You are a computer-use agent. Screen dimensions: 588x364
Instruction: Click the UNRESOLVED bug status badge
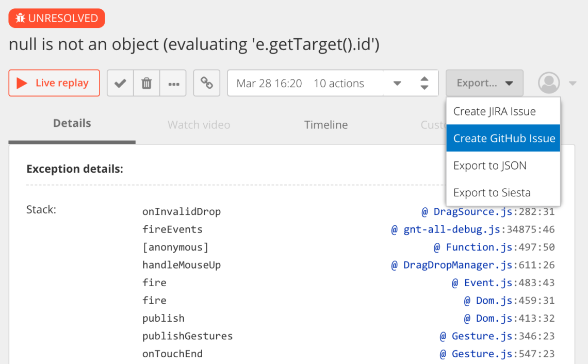pyautogui.click(x=57, y=19)
